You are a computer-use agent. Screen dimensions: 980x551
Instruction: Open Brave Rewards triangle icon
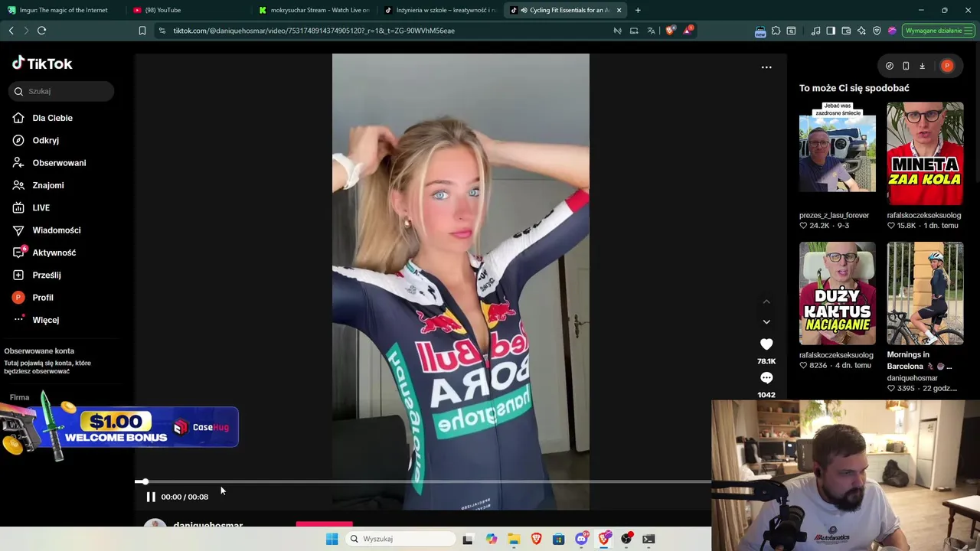click(688, 31)
